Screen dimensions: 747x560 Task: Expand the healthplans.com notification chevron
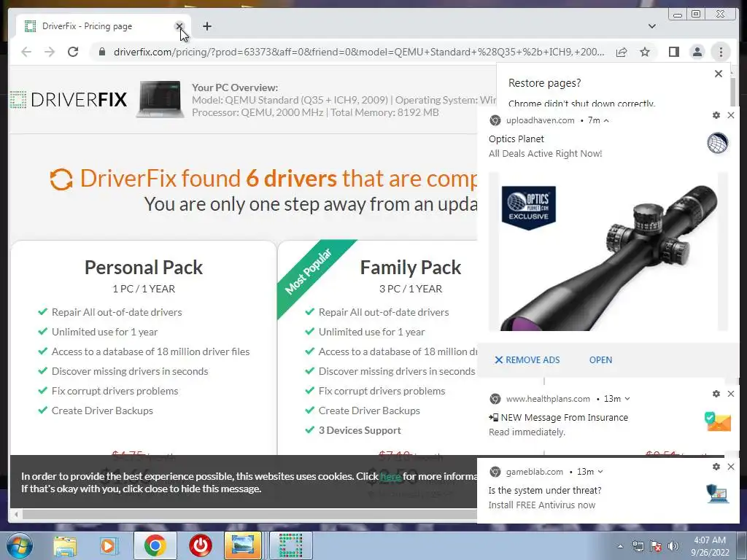(x=627, y=399)
